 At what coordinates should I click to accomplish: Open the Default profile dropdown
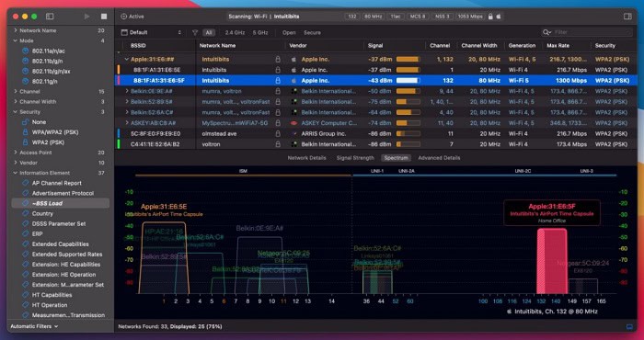(x=151, y=32)
